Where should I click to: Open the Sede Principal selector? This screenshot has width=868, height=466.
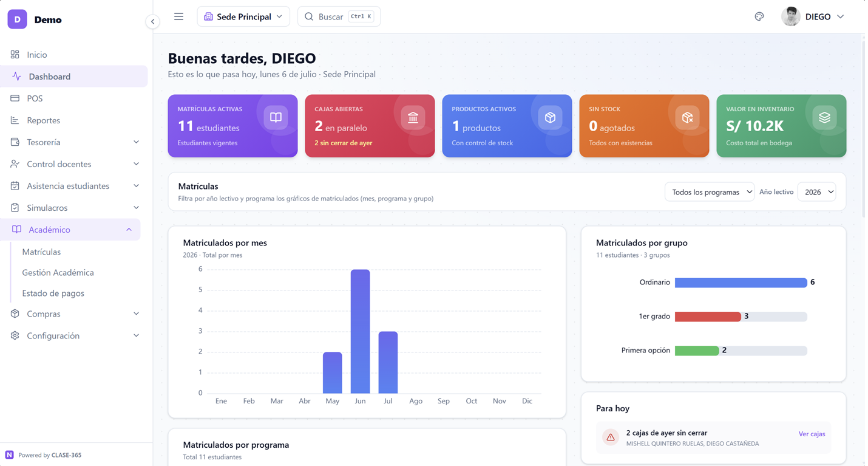[x=243, y=16]
